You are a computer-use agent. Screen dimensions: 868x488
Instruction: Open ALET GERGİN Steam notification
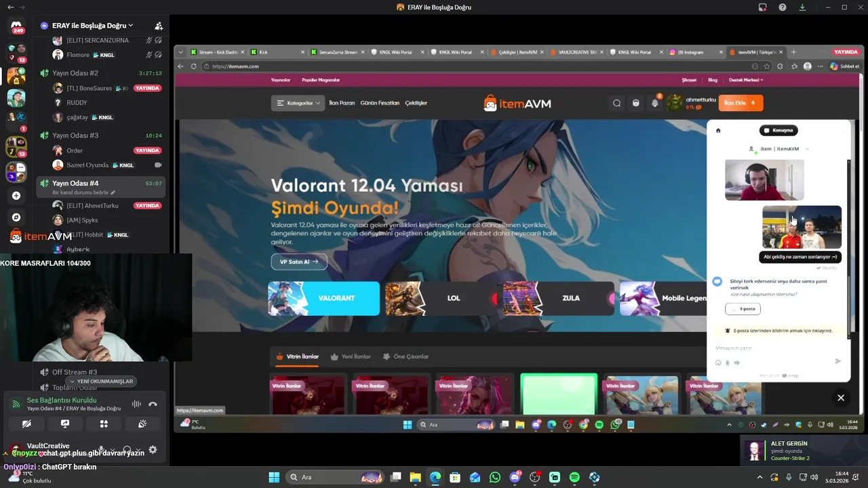(x=804, y=451)
